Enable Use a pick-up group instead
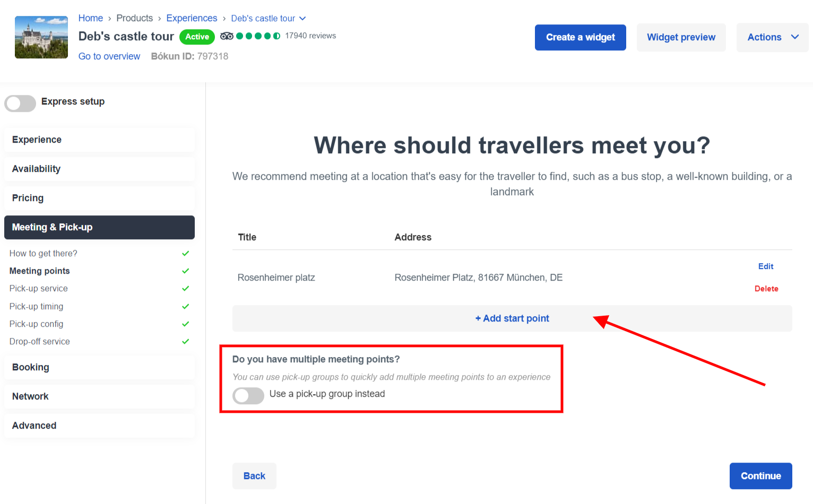The height and width of the screenshot is (504, 813). point(248,395)
